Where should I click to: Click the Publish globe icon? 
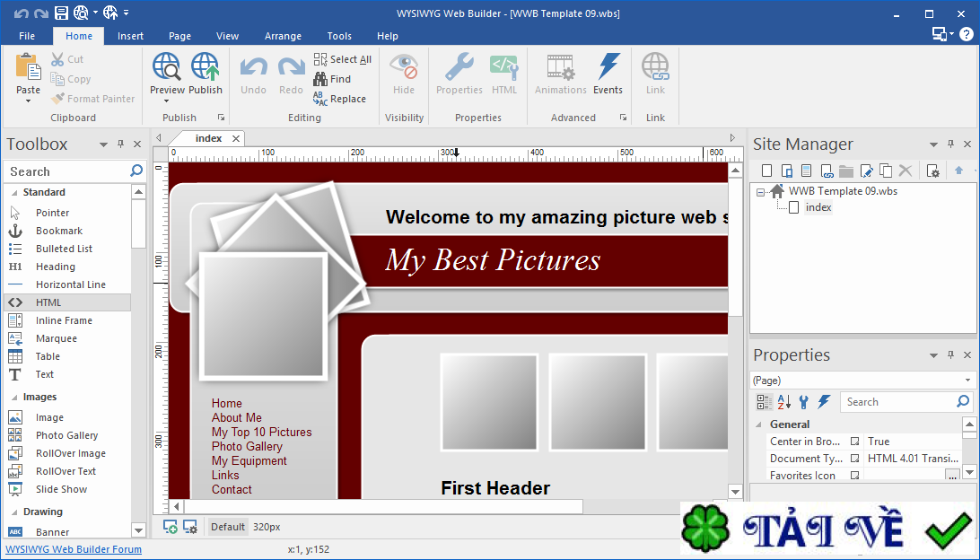pyautogui.click(x=206, y=67)
